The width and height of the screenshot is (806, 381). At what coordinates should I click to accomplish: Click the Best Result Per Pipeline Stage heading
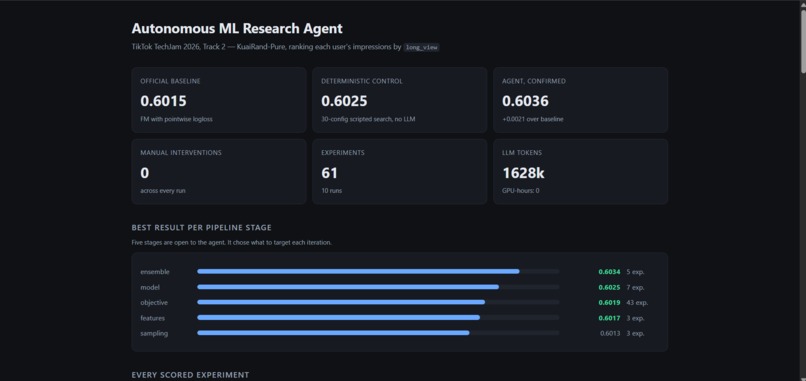pyautogui.click(x=202, y=227)
